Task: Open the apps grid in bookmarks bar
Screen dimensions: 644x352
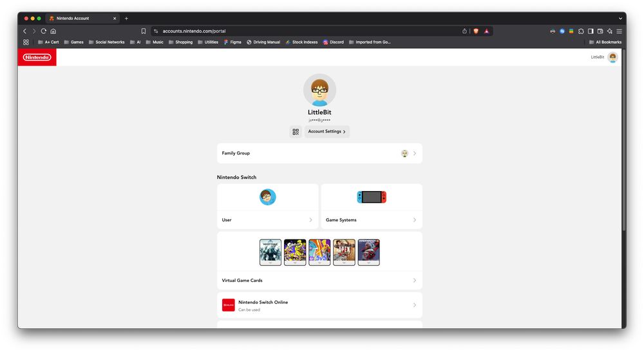Action: [26, 42]
